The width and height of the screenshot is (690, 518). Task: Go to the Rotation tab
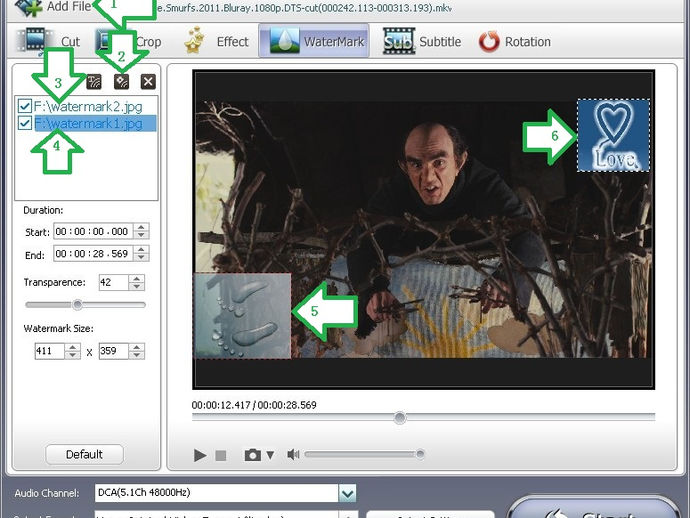(x=515, y=41)
